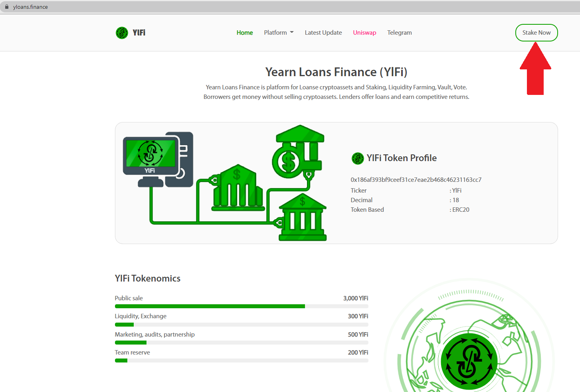The height and width of the screenshot is (392, 580).
Task: Click the '300 YlFi' value
Action: pos(358,316)
